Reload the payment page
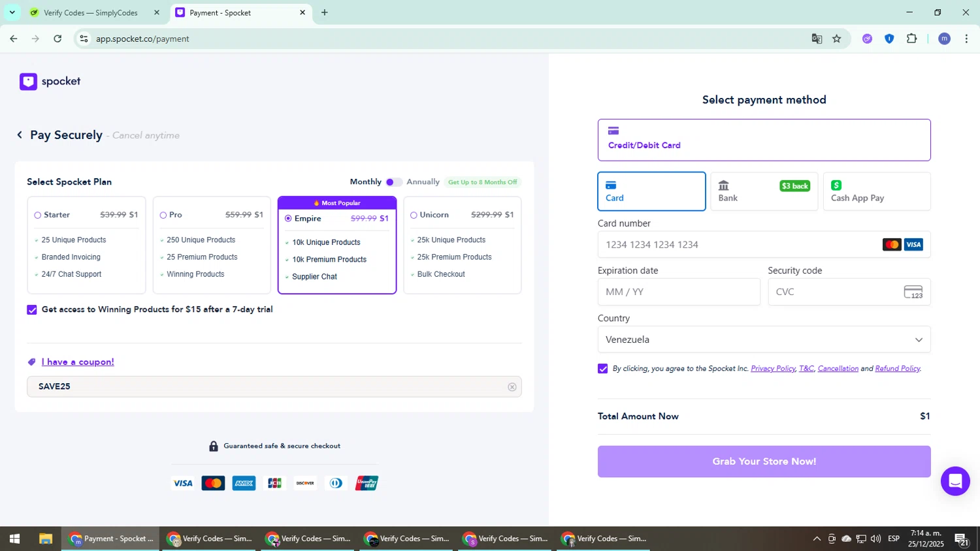The width and height of the screenshot is (980, 551). [57, 39]
